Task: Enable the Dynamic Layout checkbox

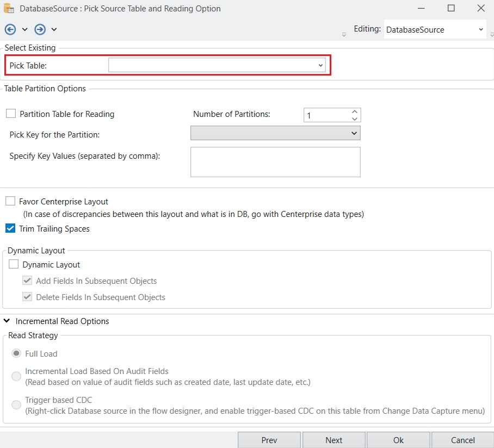Action: (14, 265)
